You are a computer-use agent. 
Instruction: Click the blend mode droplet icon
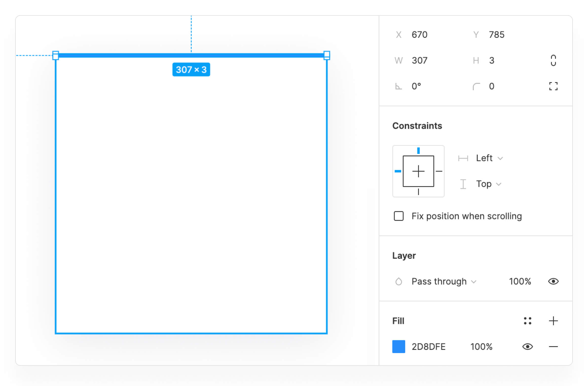398,282
